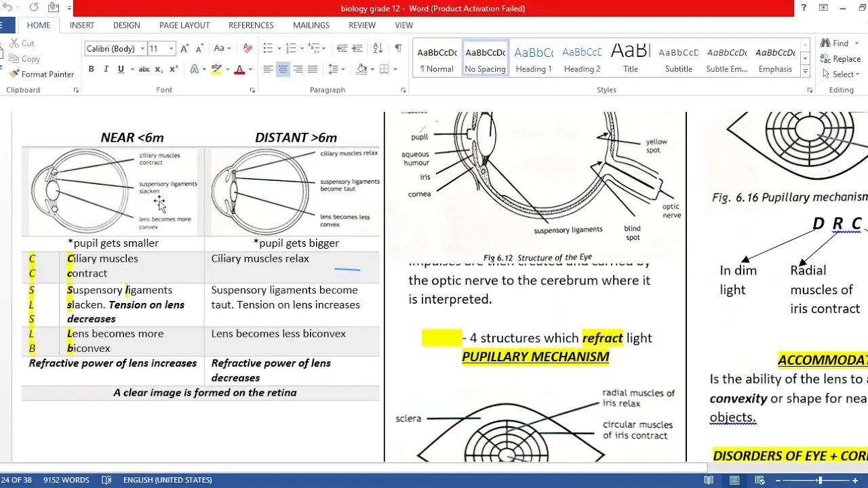Click the Replace button
Image resolution: width=868 pixels, height=488 pixels.
click(x=840, y=58)
